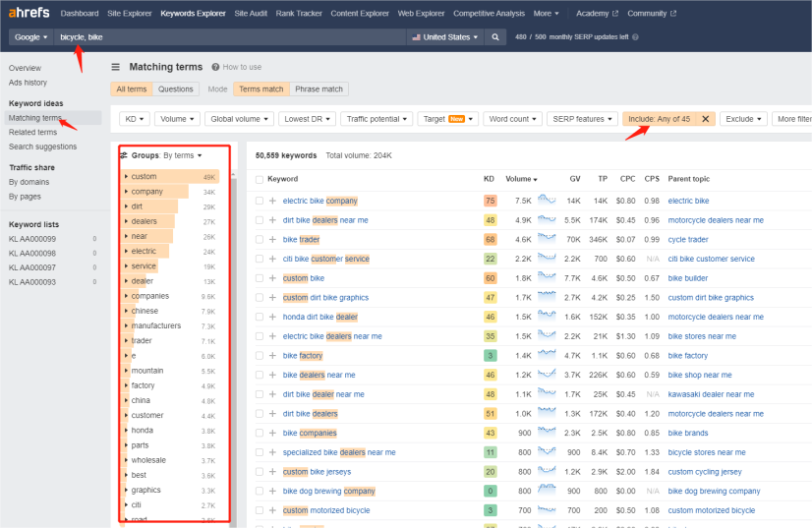This screenshot has width=812, height=528.
Task: Click the Ahrefs logo
Action: [x=29, y=13]
